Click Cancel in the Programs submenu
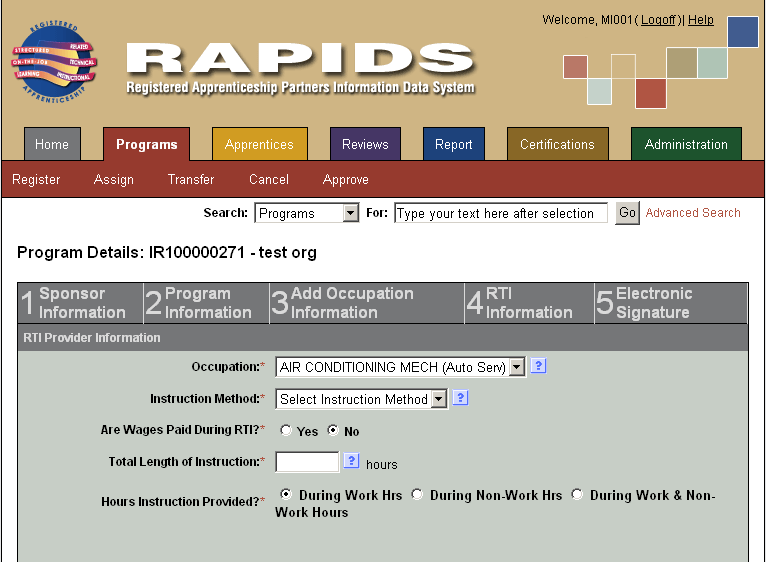Screen dimensions: 766x562 tap(269, 179)
